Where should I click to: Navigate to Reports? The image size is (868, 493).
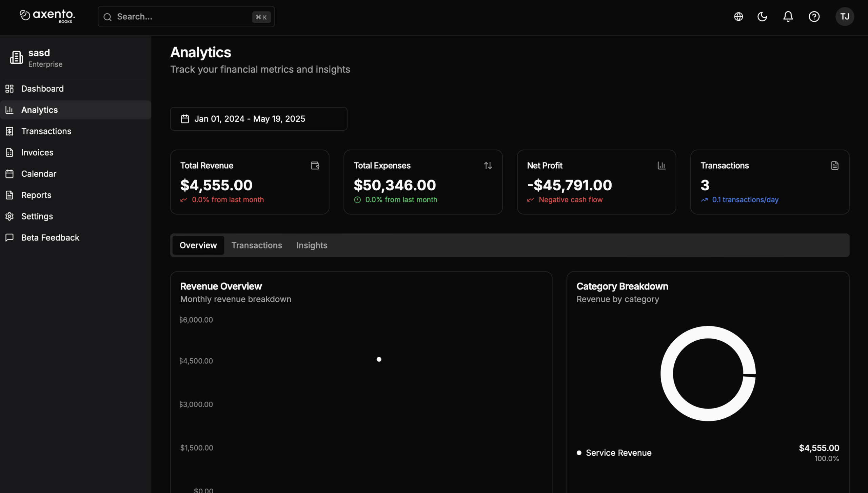click(x=75, y=195)
